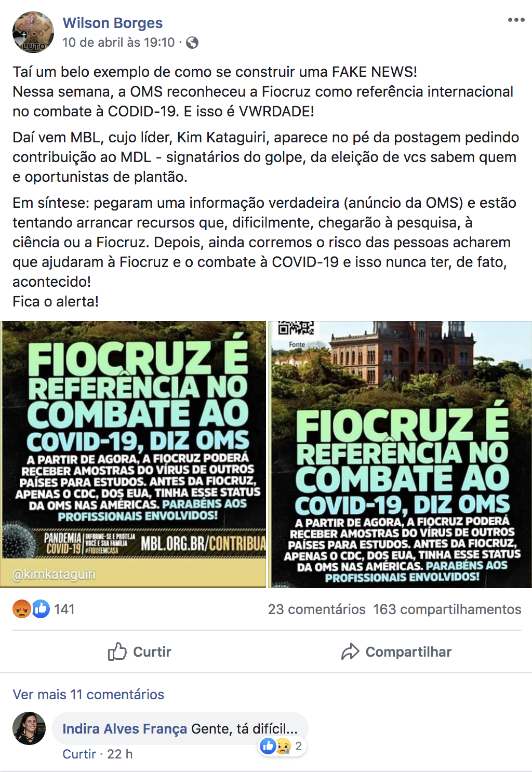Viewport: 532px width, 772px height.
Task: Click the thumbs-up icon beside Curtir
Action: tap(117, 651)
